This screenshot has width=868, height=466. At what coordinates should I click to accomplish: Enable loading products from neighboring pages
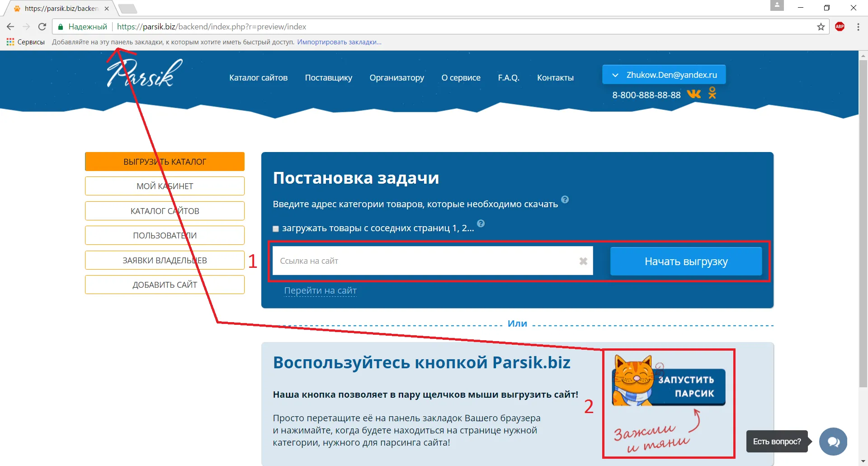click(x=276, y=229)
